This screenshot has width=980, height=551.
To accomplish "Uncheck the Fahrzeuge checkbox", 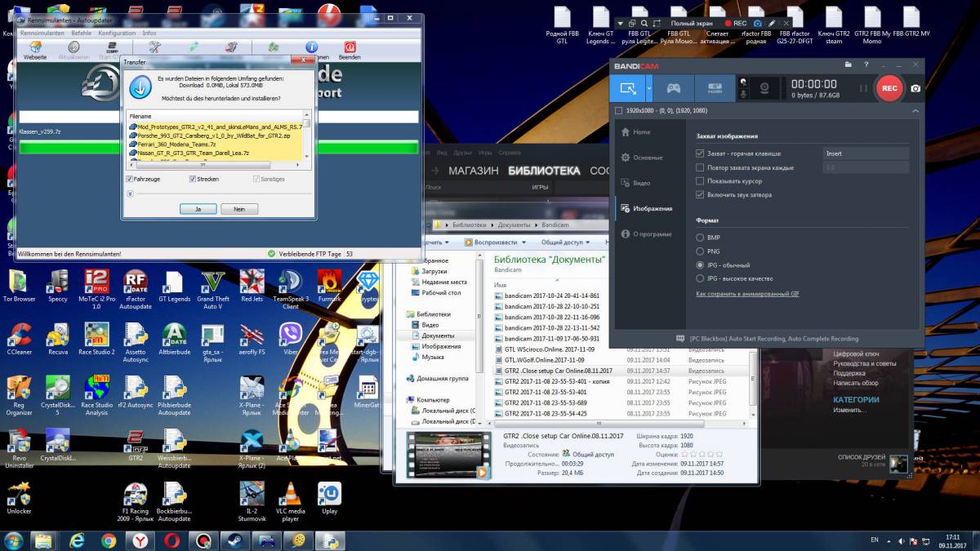I will click(x=131, y=179).
